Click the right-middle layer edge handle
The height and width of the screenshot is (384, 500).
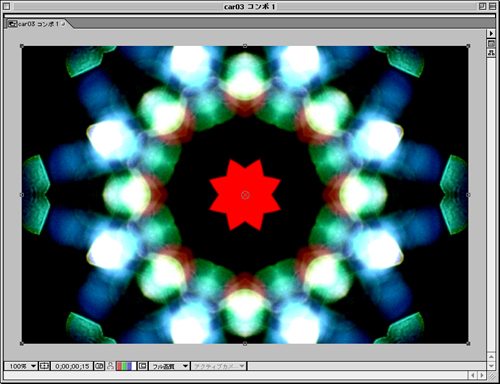tap(468, 195)
